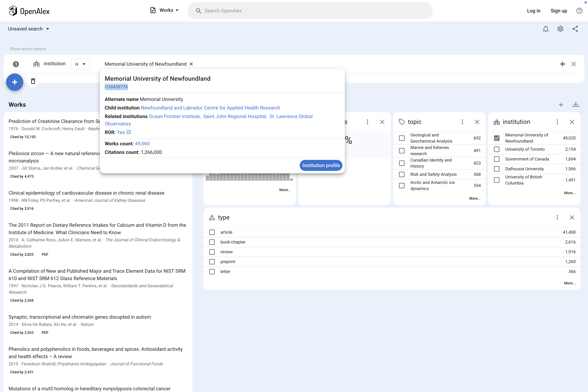The width and height of the screenshot is (588, 392).
Task: Remove Memorial University of Newfoundland filter chip
Action: tap(191, 64)
